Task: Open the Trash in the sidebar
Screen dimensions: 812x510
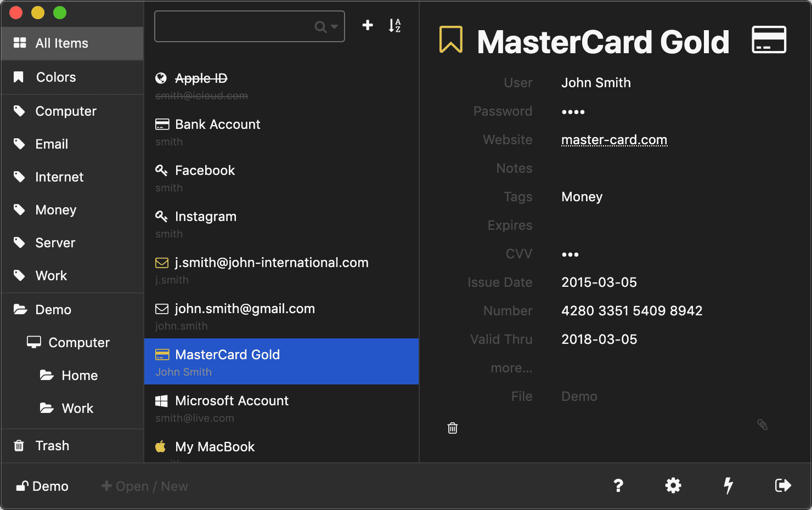Action: click(x=72, y=446)
